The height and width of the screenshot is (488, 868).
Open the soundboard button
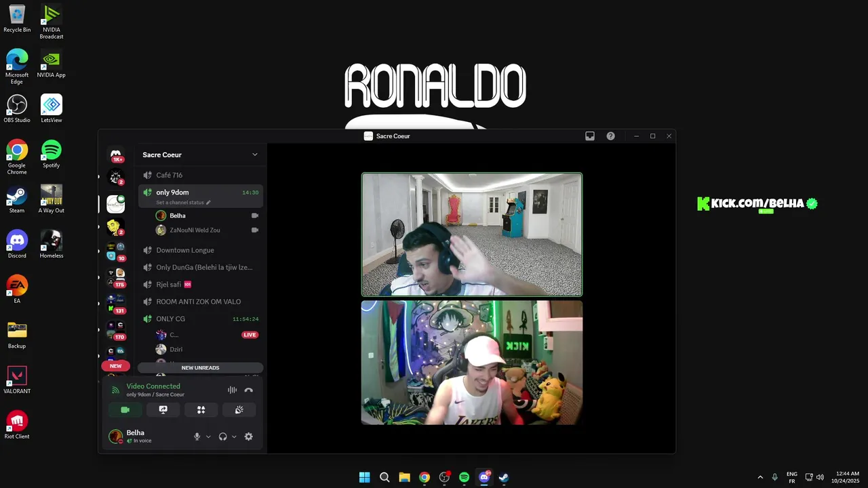(239, 410)
